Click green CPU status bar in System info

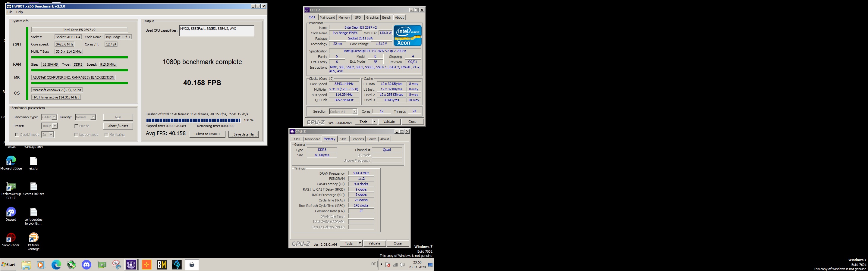point(80,57)
